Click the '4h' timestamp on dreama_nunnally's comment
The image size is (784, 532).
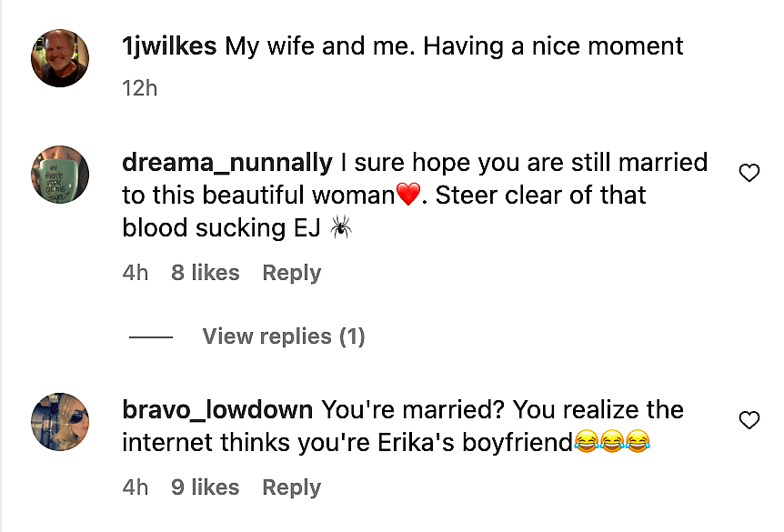136,272
